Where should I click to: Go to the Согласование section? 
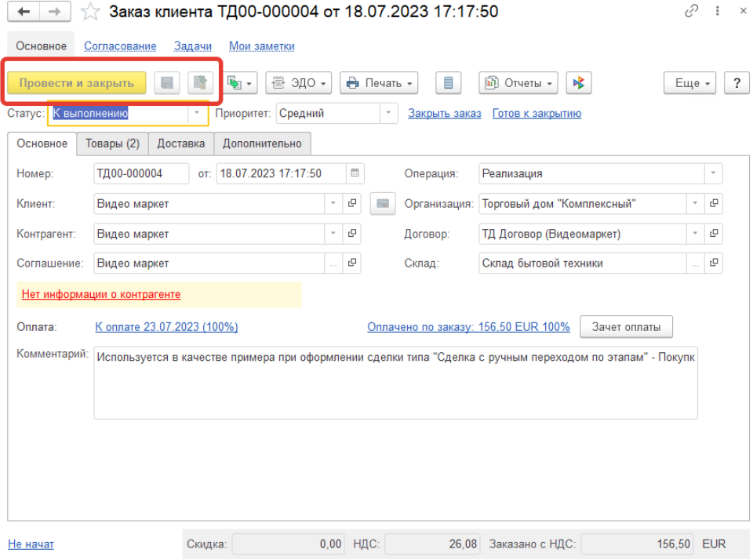tap(120, 46)
